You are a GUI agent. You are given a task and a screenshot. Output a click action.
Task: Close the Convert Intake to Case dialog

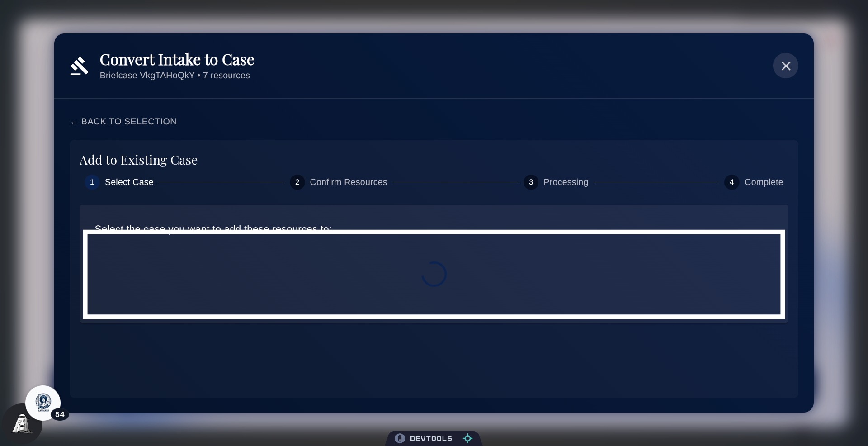(x=785, y=66)
